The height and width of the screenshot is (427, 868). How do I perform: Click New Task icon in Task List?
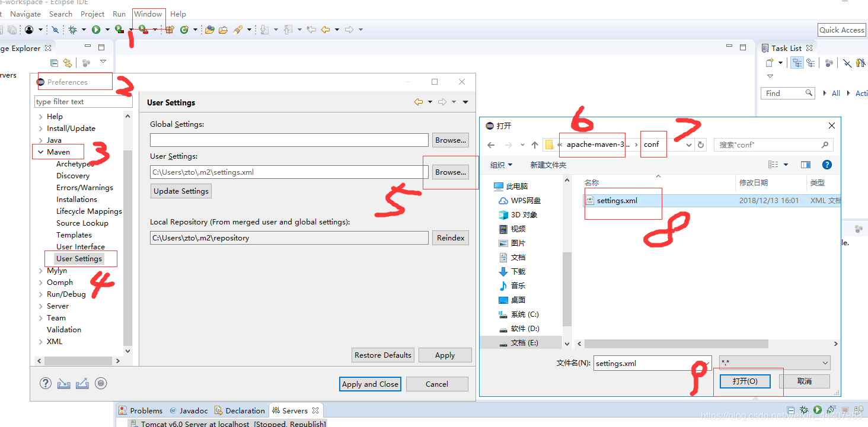(x=770, y=63)
